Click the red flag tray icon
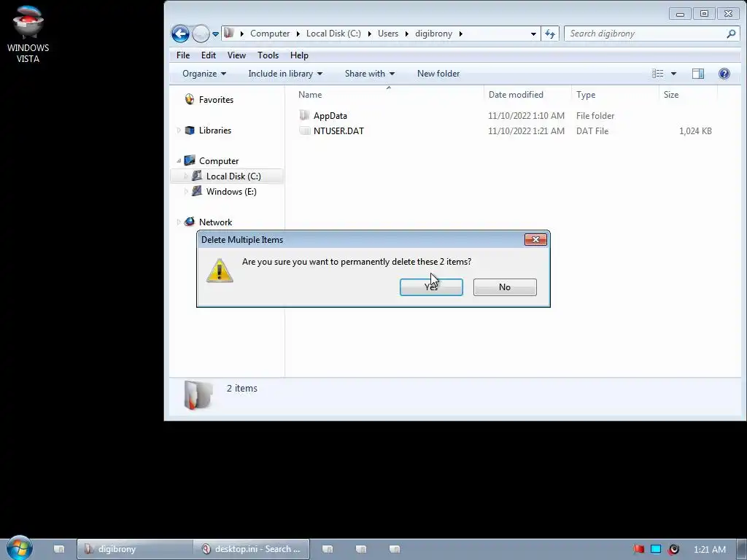This screenshot has height=560, width=747. coord(638,549)
